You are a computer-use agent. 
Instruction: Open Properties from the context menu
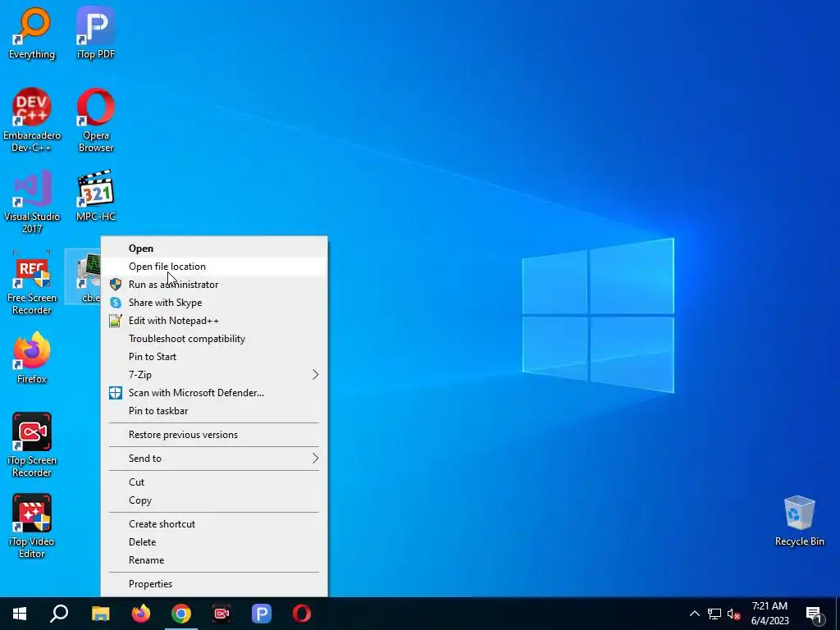(x=214, y=584)
